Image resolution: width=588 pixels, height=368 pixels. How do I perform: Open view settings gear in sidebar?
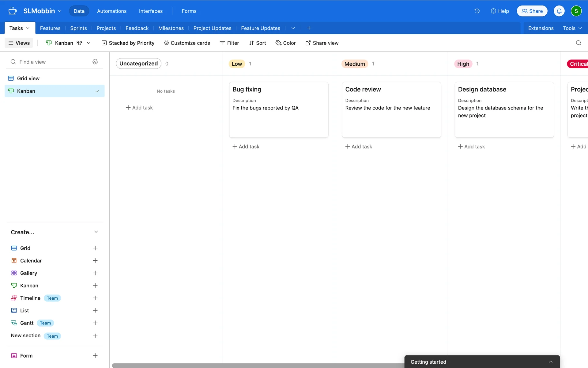pos(95,62)
